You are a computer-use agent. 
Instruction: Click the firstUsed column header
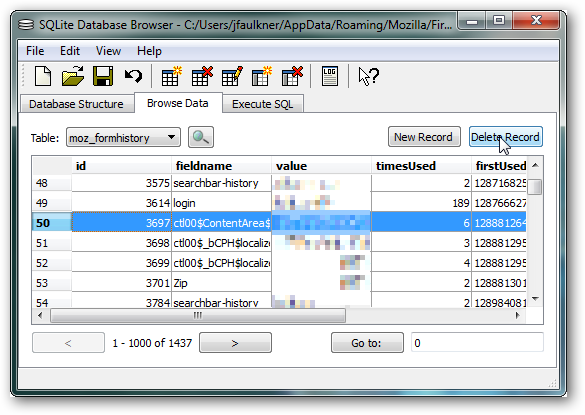(x=499, y=165)
